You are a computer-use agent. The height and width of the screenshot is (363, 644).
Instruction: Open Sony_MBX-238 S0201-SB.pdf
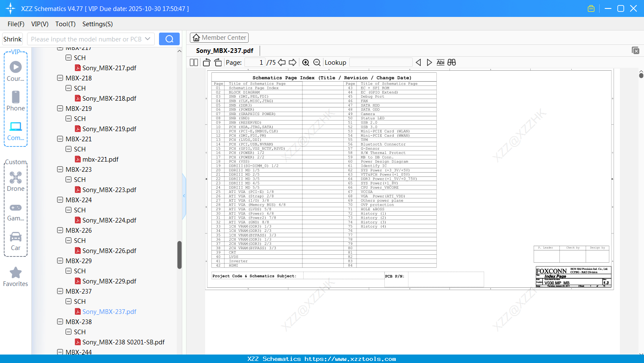(123, 342)
